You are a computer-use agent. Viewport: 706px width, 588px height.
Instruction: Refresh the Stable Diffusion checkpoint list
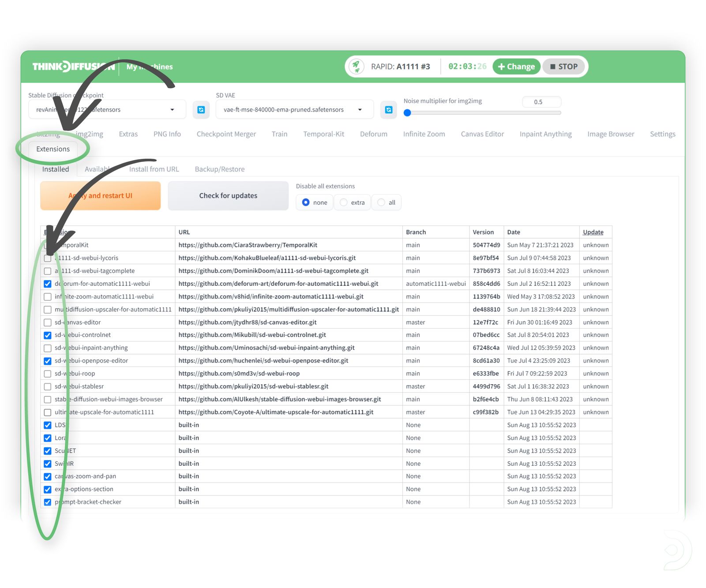point(201,109)
